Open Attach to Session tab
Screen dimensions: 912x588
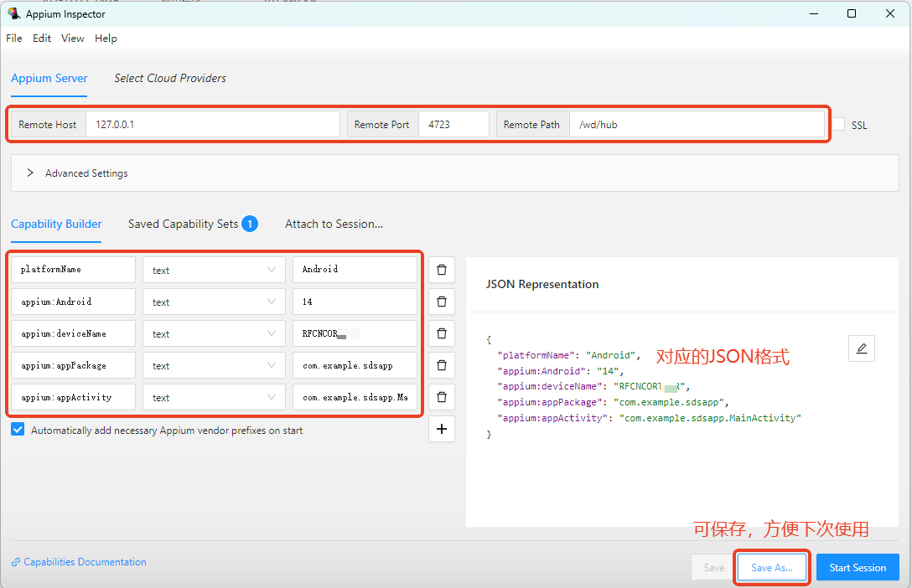[x=334, y=224]
